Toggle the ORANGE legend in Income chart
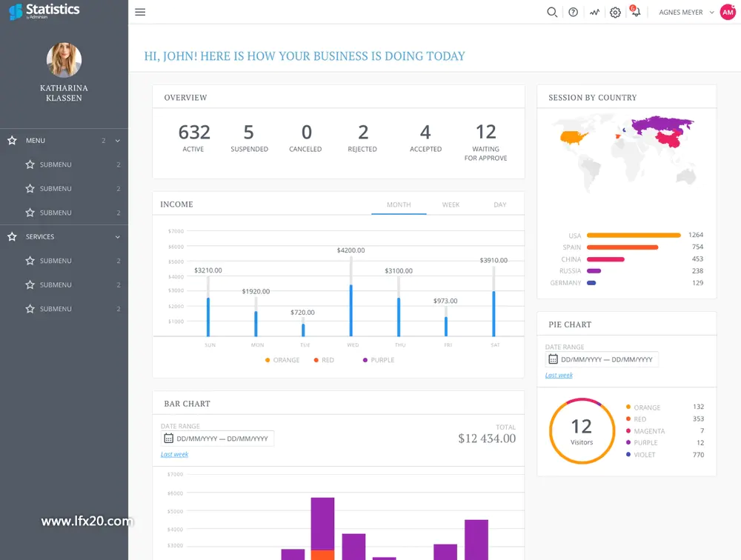 [282, 360]
